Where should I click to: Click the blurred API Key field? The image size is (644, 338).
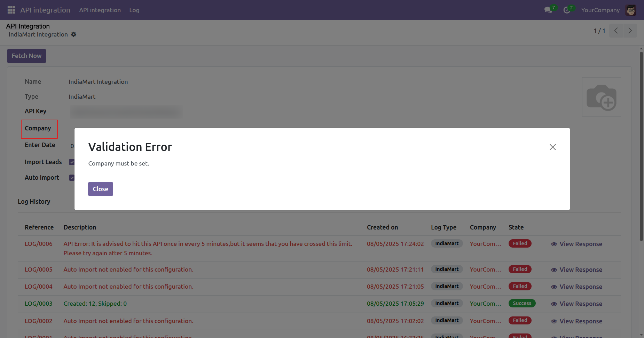126,112
